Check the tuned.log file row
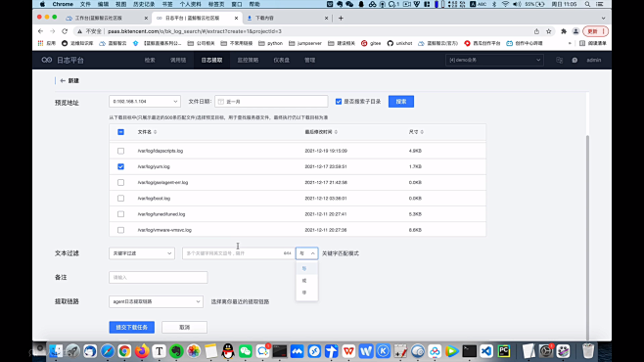 (x=120, y=214)
